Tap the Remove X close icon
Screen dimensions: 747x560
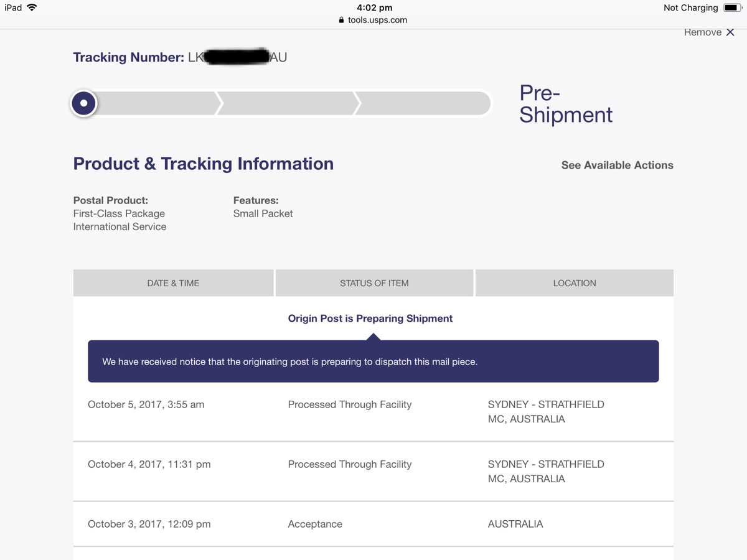[x=730, y=32]
